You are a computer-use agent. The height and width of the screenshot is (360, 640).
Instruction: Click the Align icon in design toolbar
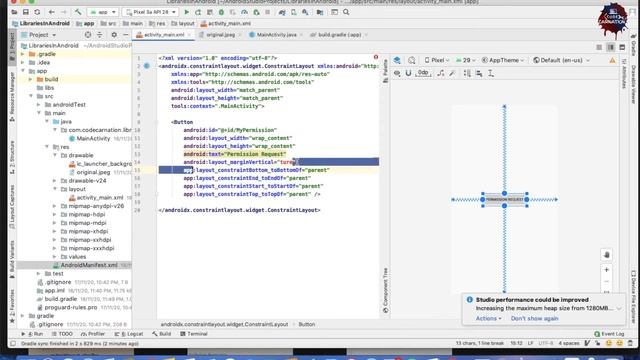479,73
